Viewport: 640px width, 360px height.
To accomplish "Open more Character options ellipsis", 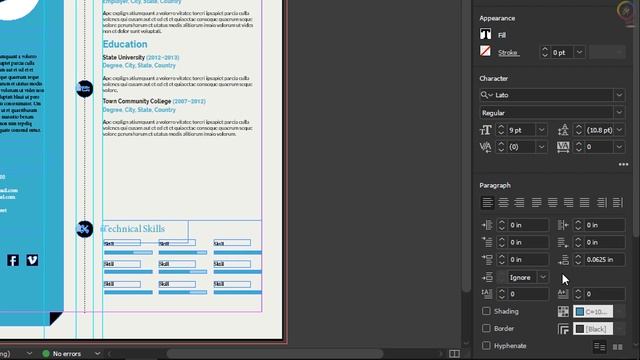I will click(x=623, y=164).
